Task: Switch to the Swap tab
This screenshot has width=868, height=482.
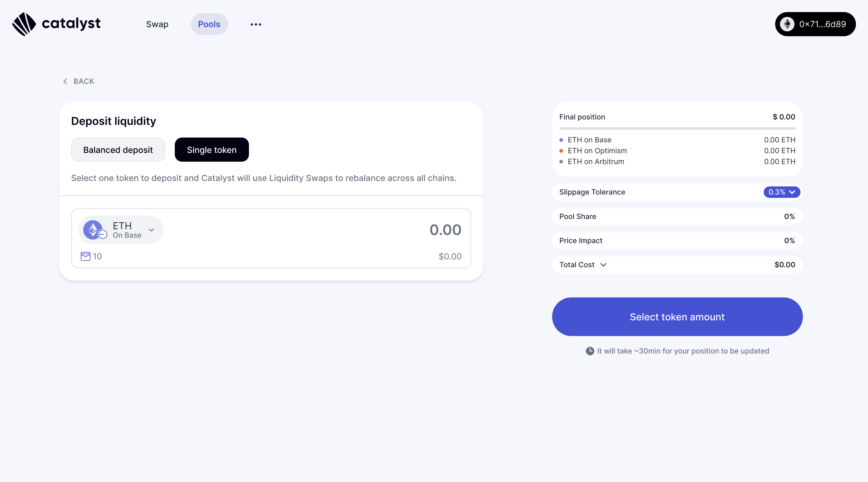Action: click(157, 24)
